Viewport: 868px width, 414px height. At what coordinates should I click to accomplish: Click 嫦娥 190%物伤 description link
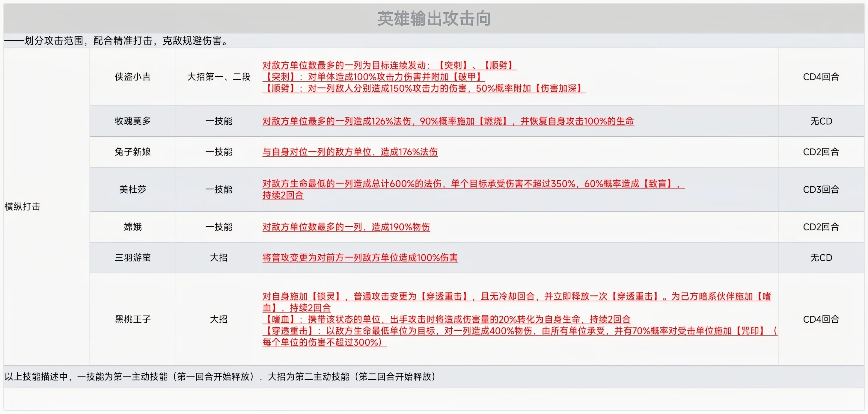(x=346, y=227)
